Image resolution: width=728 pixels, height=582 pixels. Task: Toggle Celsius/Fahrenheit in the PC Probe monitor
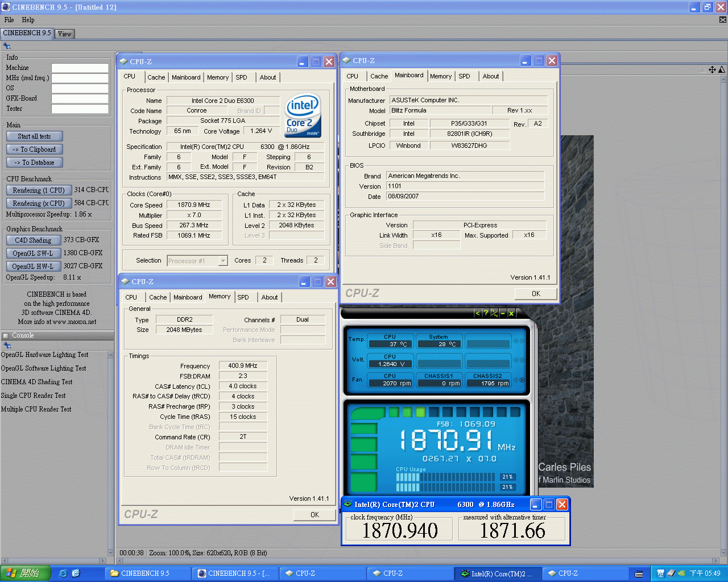tap(494, 313)
